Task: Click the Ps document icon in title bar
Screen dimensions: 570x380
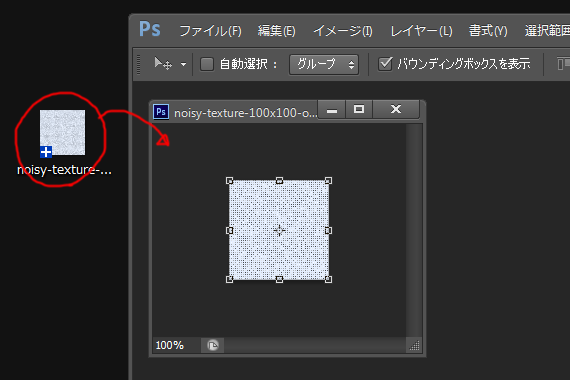Action: pos(161,112)
